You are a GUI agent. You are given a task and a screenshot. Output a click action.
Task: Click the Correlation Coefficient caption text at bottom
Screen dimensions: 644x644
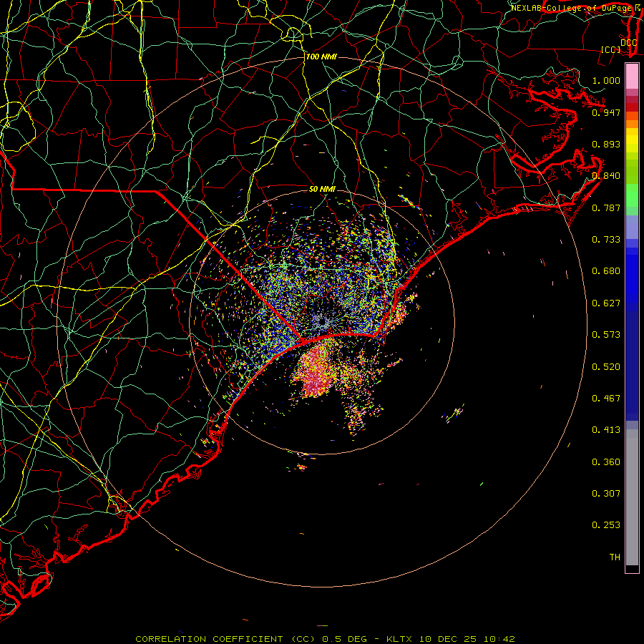tap(324, 639)
